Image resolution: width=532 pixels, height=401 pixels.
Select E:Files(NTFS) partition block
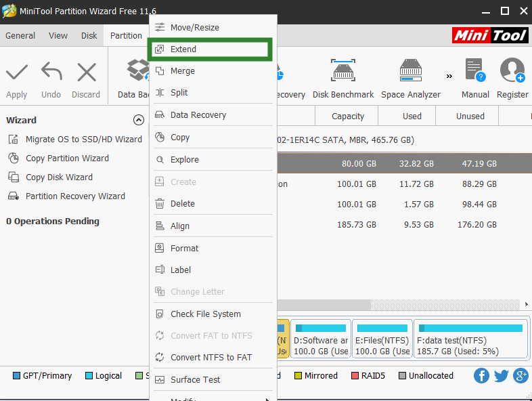click(x=382, y=339)
